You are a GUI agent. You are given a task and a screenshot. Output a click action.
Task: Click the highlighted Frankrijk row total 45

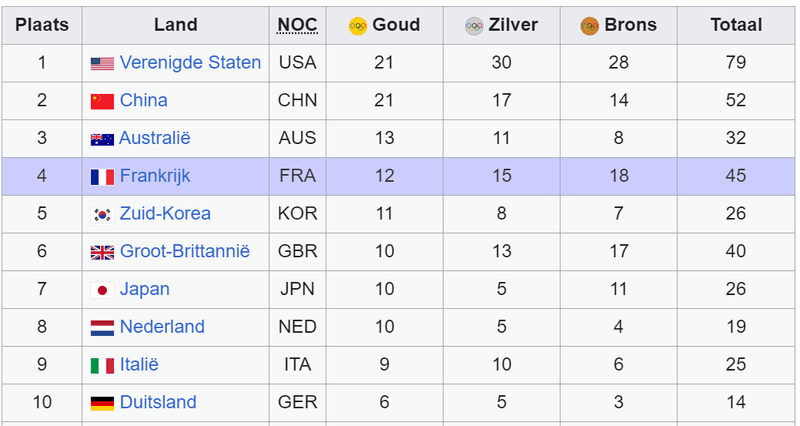(736, 177)
